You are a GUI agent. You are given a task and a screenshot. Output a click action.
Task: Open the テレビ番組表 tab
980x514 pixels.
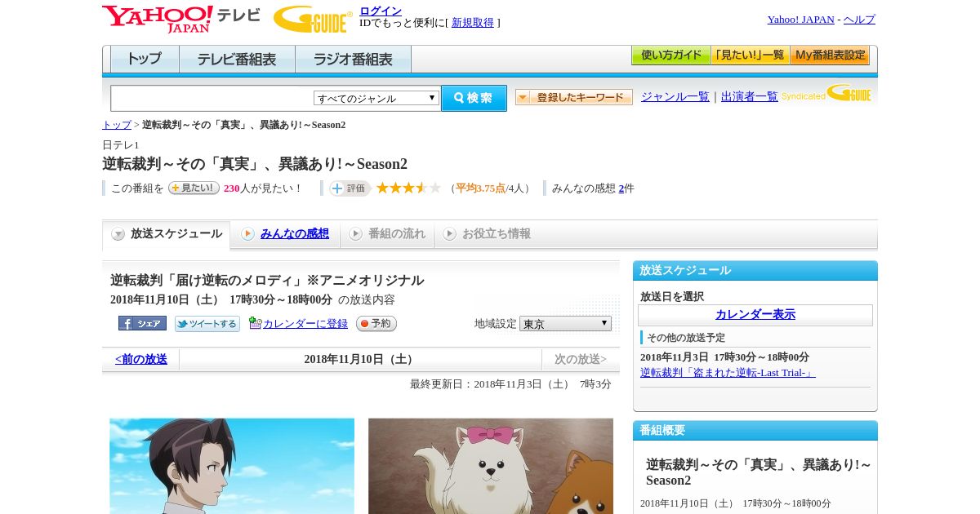[x=237, y=59]
